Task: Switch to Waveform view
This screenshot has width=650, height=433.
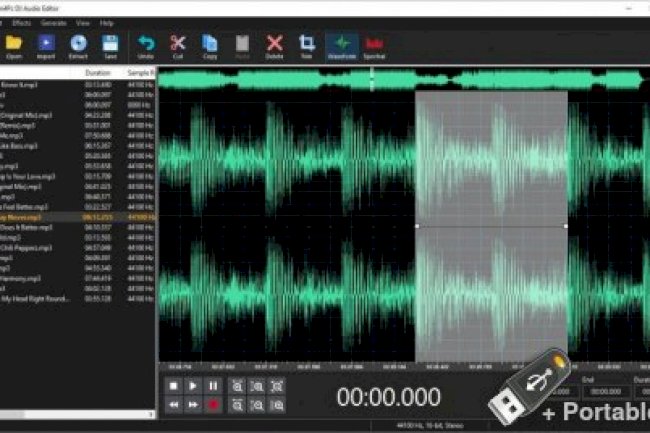Action: [344, 46]
